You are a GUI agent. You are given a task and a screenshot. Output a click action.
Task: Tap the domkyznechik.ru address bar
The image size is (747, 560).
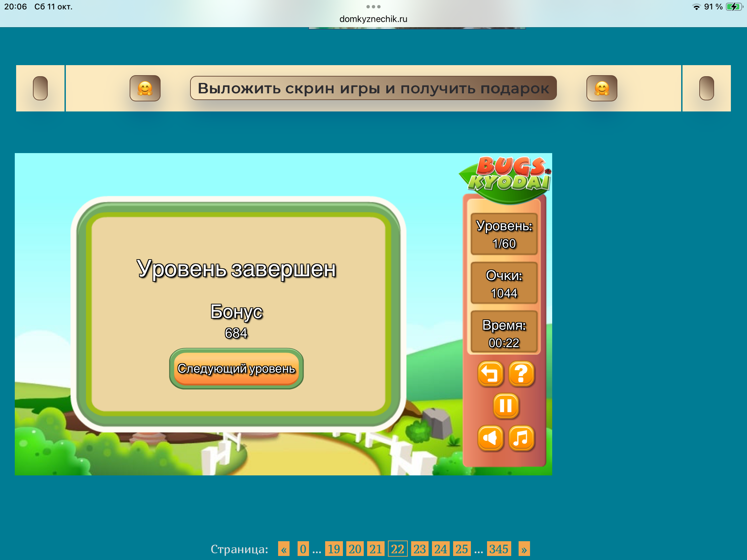(373, 19)
